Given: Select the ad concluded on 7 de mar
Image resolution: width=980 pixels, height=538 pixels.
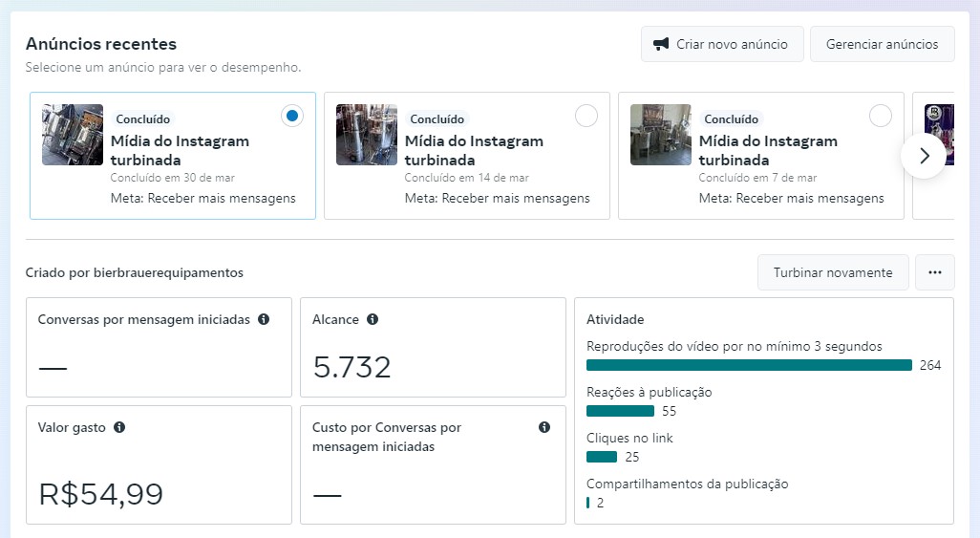Looking at the screenshot, I should point(881,116).
